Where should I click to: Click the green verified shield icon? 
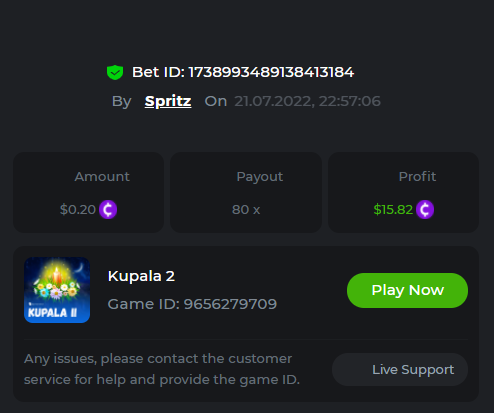pos(115,72)
